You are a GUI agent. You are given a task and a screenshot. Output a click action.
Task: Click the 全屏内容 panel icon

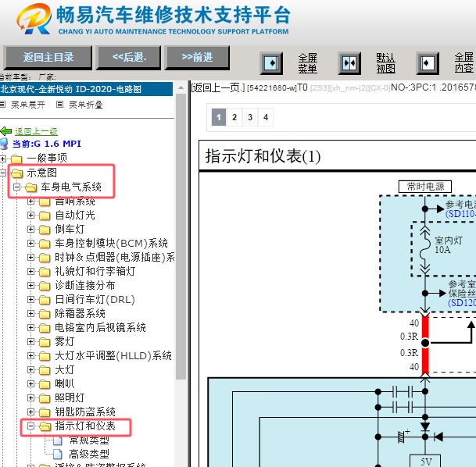(428, 63)
